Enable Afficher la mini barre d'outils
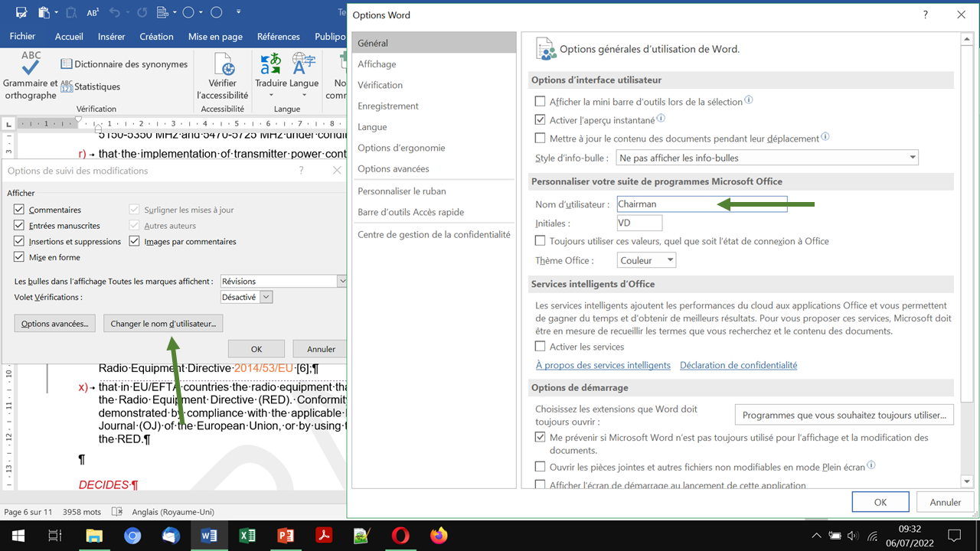The width and height of the screenshot is (980, 551). coord(541,101)
